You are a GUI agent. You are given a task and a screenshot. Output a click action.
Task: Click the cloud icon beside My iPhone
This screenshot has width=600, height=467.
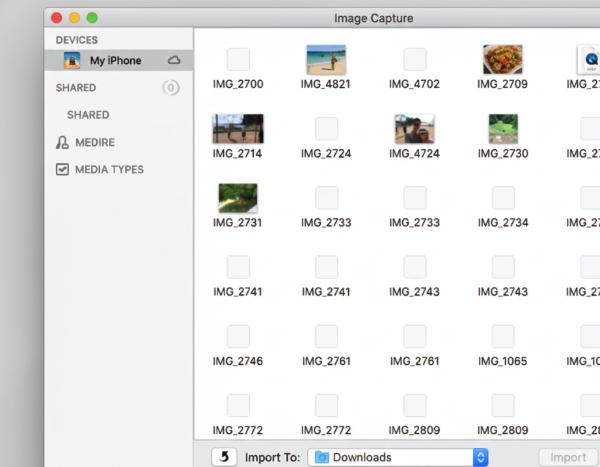click(174, 60)
